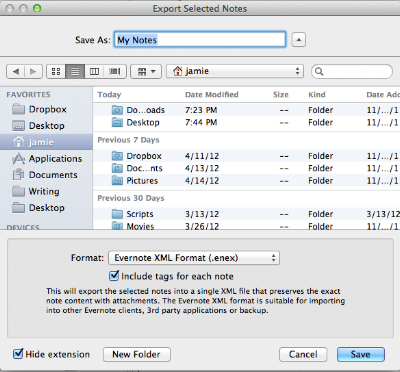Image resolution: width=400 pixels, height=372 pixels.
Task: Click the search magnifier icon
Action: tap(319, 71)
